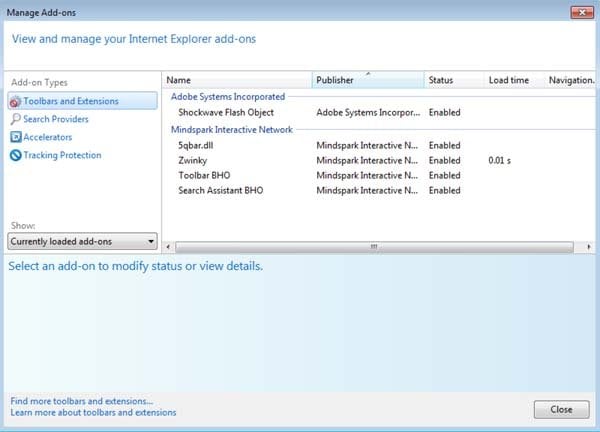Click the scroll right arrow
The height and width of the screenshot is (432, 600).
tap(589, 247)
